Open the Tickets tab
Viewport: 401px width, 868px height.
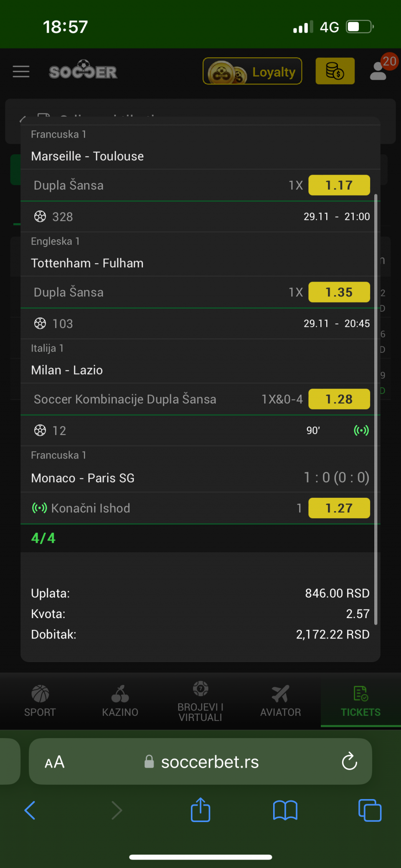point(360,701)
